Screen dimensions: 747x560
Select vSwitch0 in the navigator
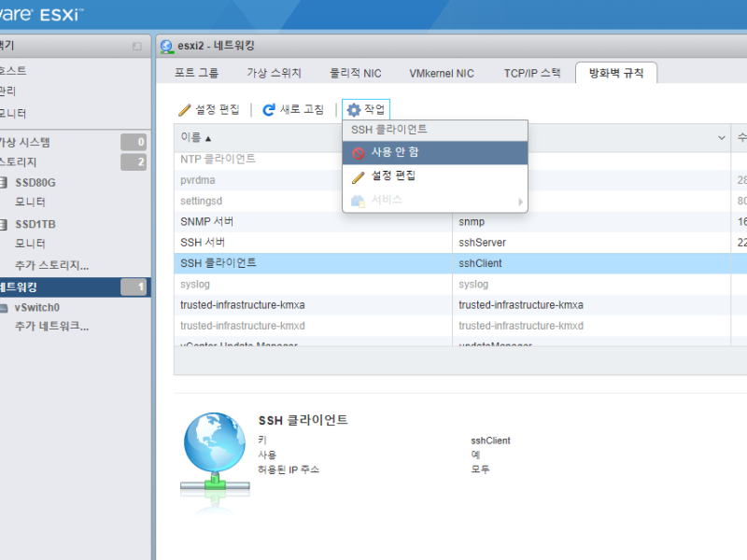(37, 308)
